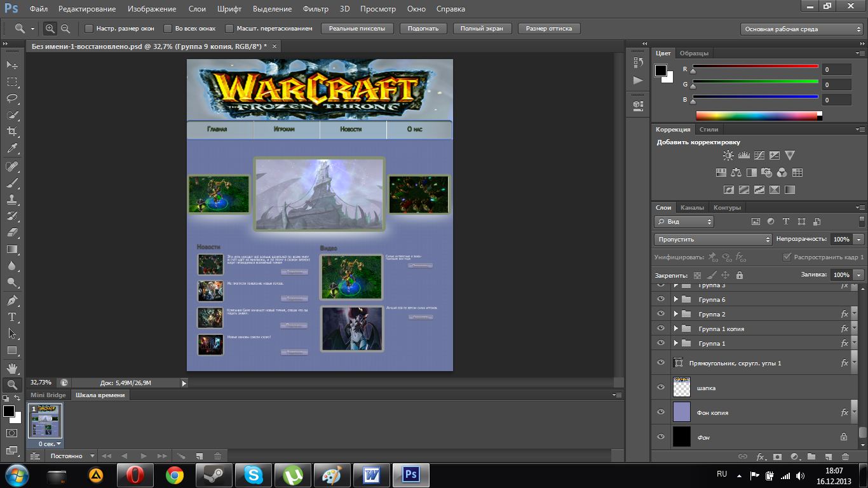Click the red R channel slider
The width and height of the screenshot is (868, 488).
[755, 67]
